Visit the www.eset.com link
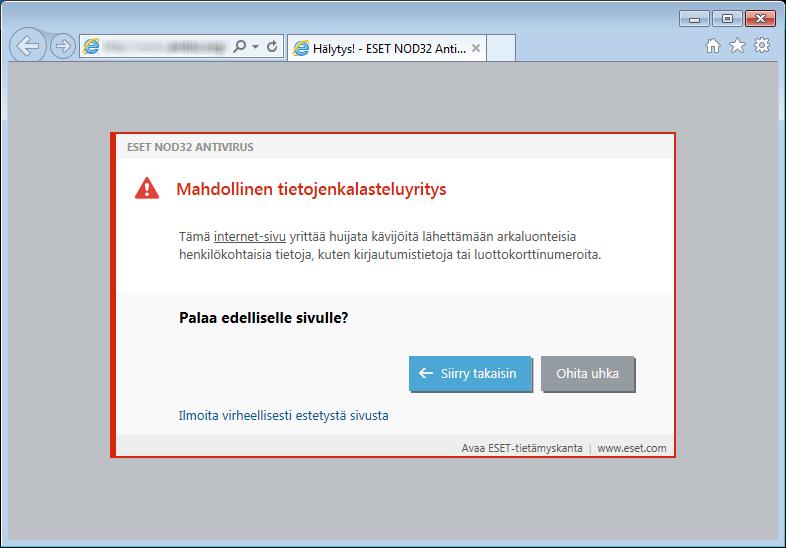This screenshot has width=786, height=548. coord(632,448)
